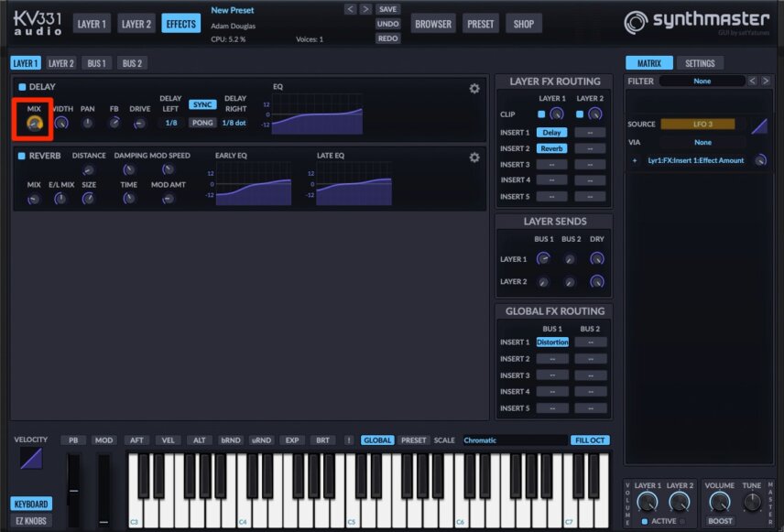This screenshot has height=532, width=784.
Task: Open the Chromatic scale dropdown
Action: coord(515,440)
